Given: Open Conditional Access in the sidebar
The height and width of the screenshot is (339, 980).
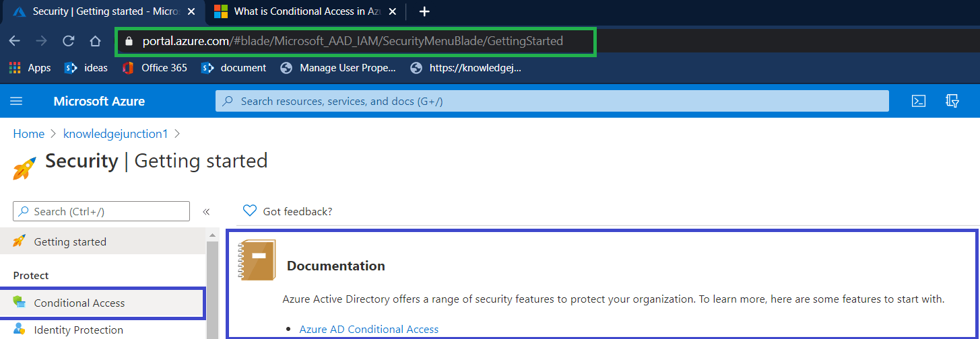Looking at the screenshot, I should (102, 303).
